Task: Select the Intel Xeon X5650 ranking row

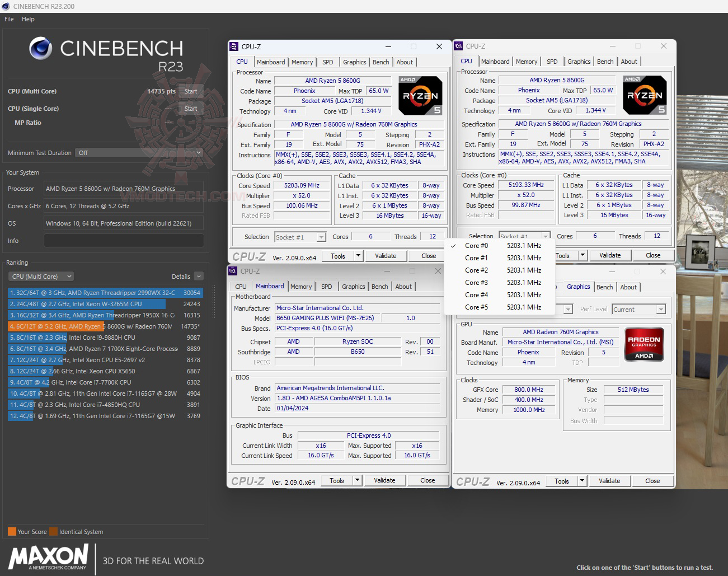Action: [x=105, y=371]
